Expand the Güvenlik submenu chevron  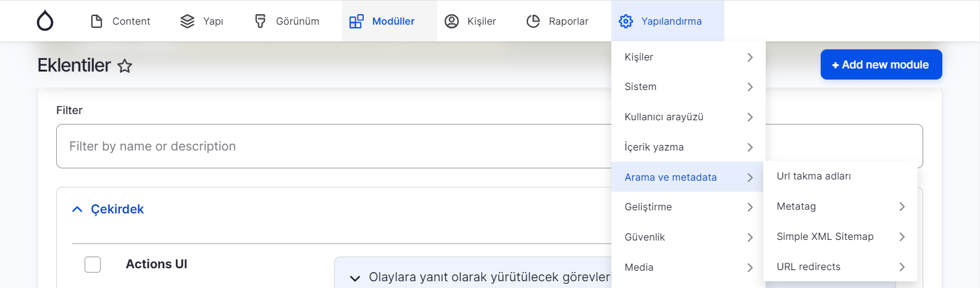coord(750,237)
